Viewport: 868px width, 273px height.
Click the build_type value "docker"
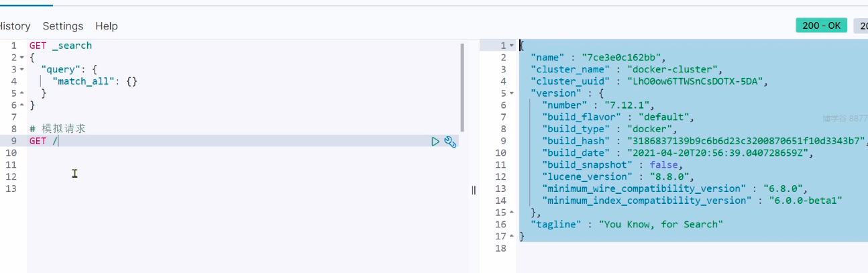click(x=649, y=129)
